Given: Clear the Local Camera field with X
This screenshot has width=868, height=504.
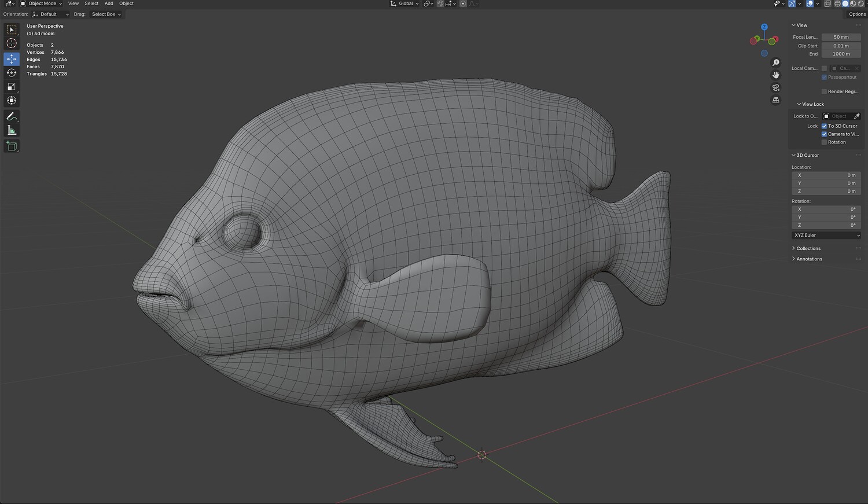Looking at the screenshot, I should (x=857, y=68).
